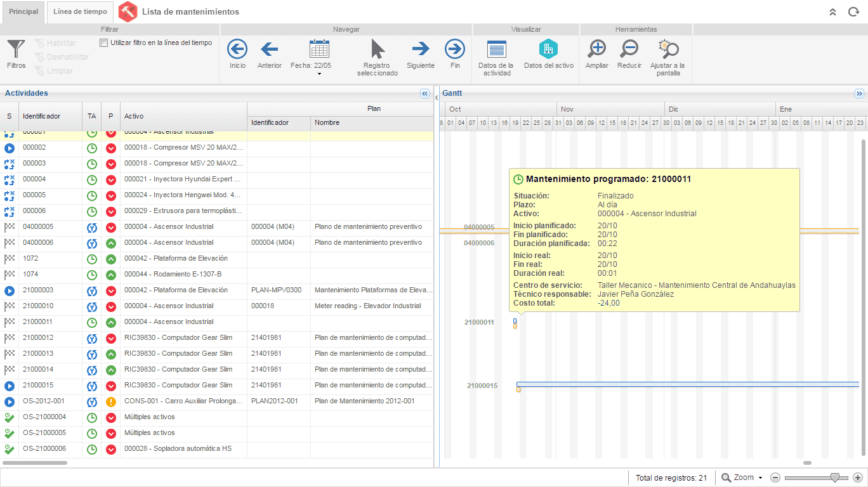The height and width of the screenshot is (487, 868).
Task: Collapse the Actividades panel with double chevron
Action: point(425,93)
